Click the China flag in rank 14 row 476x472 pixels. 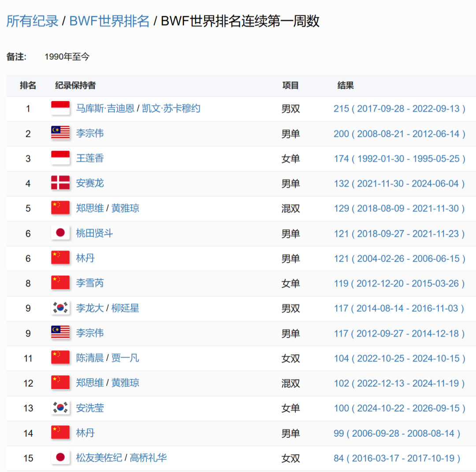60,433
